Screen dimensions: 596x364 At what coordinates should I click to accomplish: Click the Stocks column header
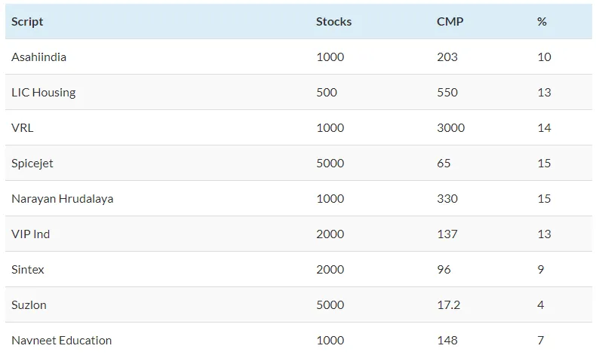point(333,22)
